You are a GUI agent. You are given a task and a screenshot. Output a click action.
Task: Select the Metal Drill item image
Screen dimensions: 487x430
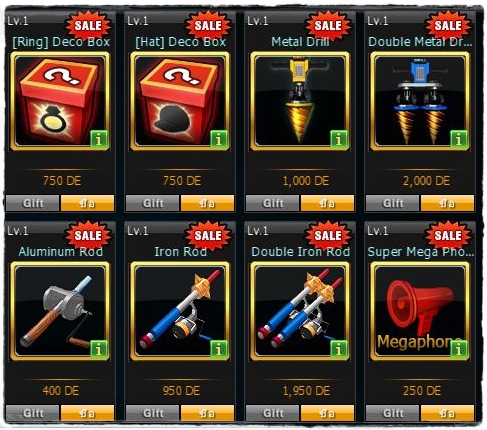pyautogui.click(x=300, y=101)
